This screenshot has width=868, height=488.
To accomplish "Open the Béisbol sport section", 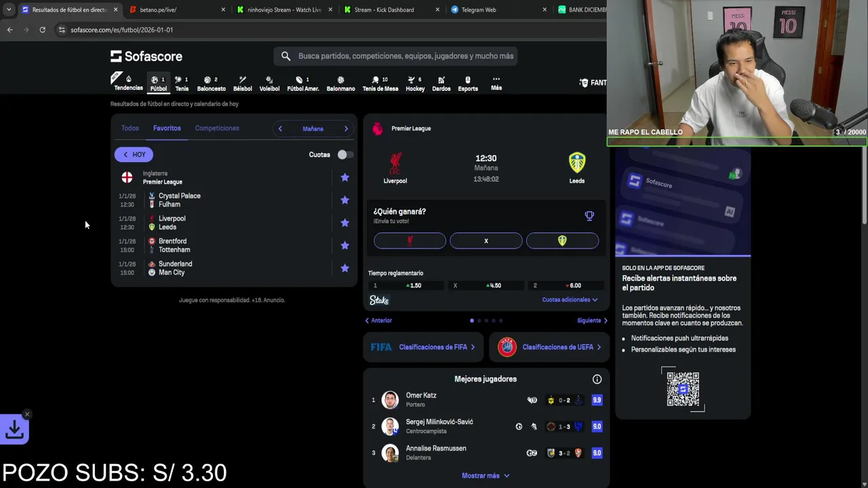I will click(243, 83).
